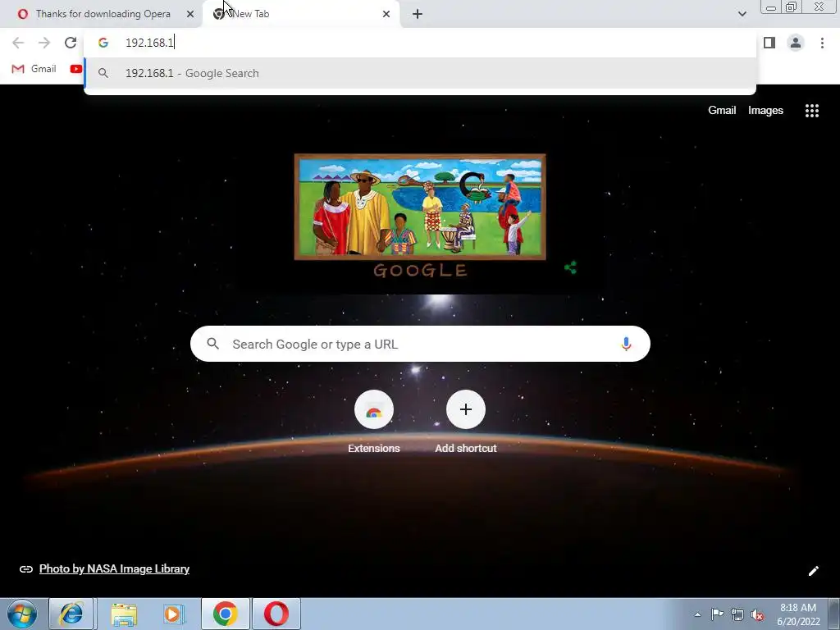This screenshot has width=840, height=630.
Task: Click the Google G icon in address bar
Action: coord(103,43)
